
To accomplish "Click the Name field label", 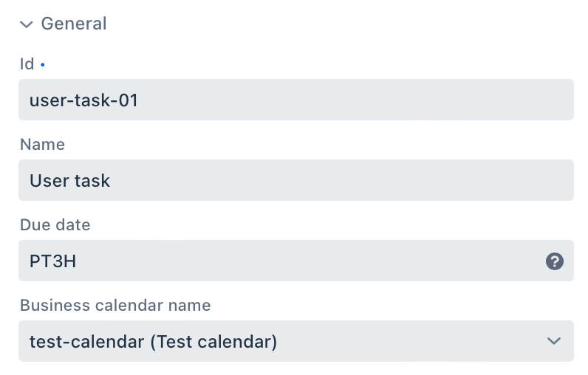I will click(x=42, y=145).
